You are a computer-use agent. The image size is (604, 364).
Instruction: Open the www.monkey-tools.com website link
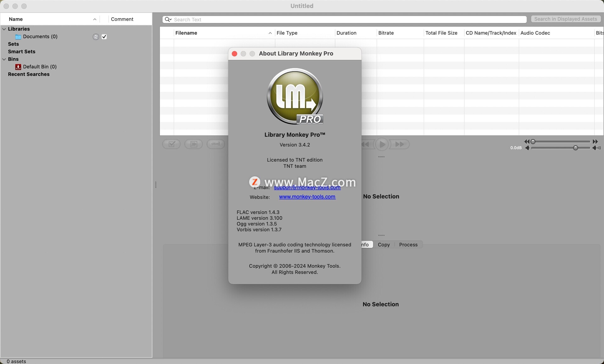click(307, 197)
